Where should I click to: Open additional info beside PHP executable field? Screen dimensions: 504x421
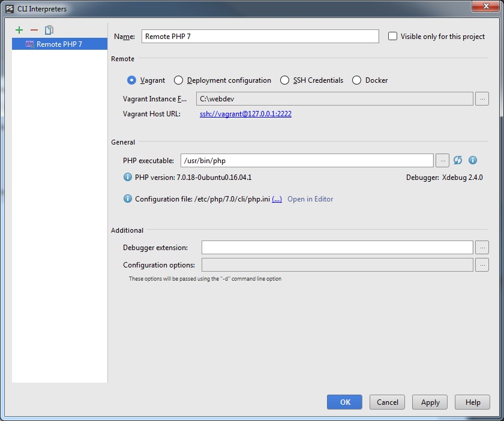pyautogui.click(x=472, y=160)
